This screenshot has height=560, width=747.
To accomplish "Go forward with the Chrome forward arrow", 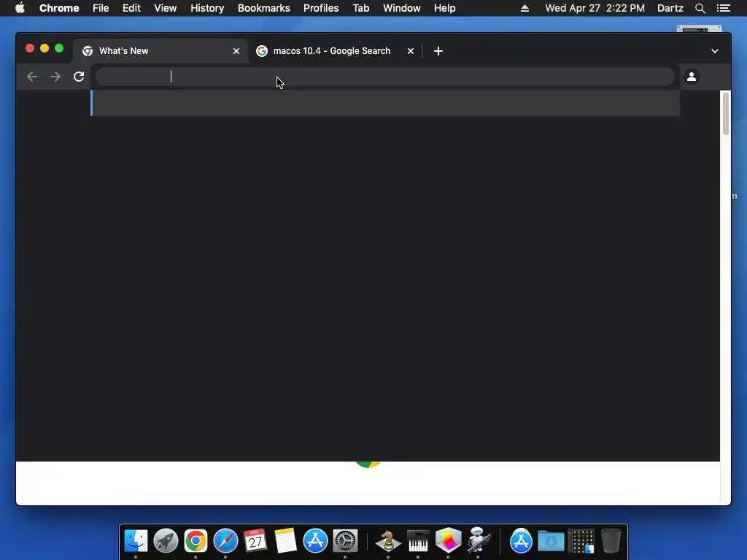I will [x=55, y=77].
